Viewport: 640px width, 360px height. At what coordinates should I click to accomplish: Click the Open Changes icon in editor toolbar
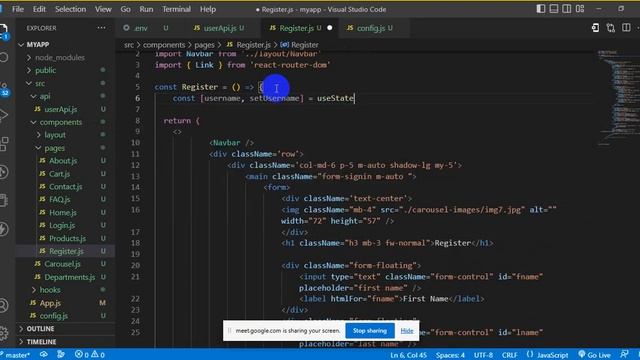(x=595, y=28)
